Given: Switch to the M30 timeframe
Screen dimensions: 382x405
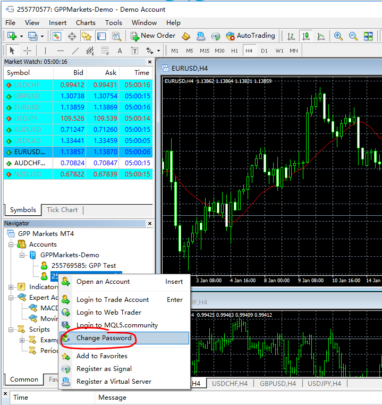Looking at the screenshot, I should 219,51.
